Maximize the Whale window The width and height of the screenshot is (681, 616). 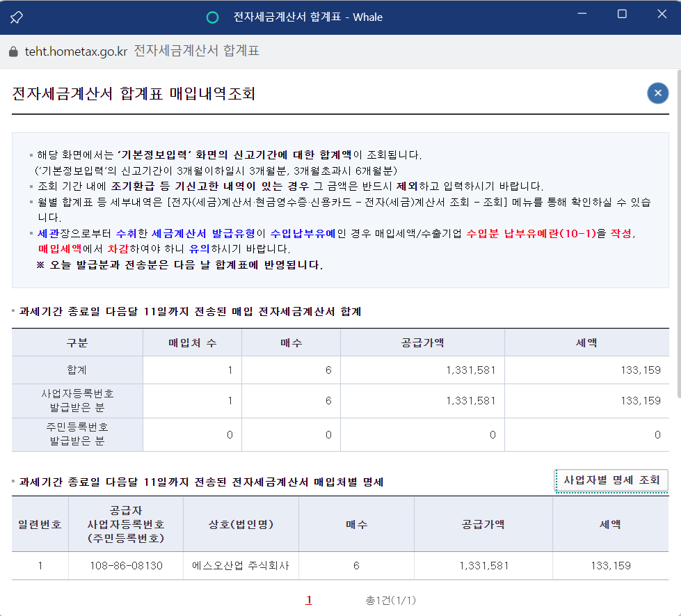(622, 14)
